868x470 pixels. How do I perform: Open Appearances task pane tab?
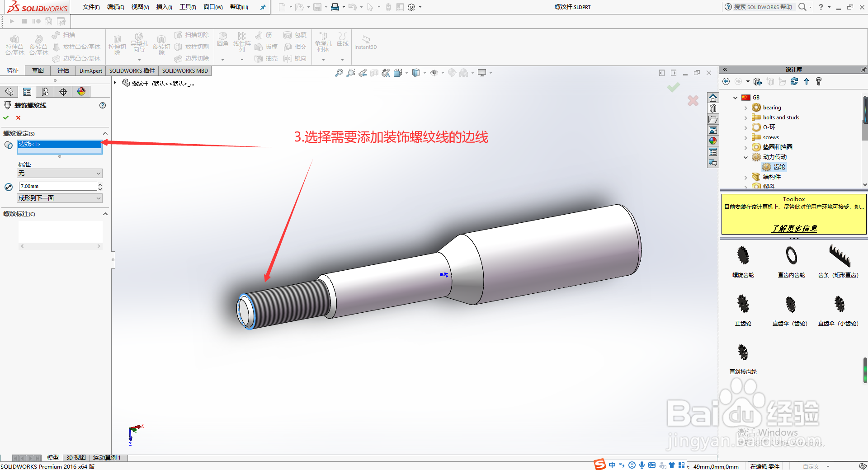click(713, 141)
